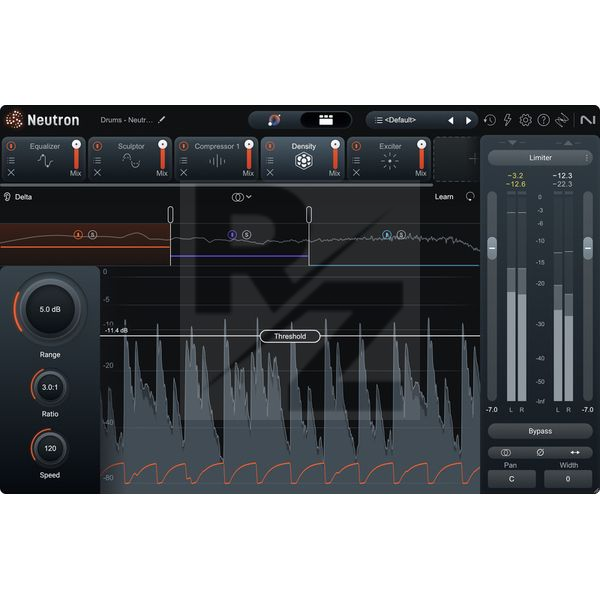Bypass the low band (orange power)
This screenshot has width=600, height=600.
tap(78, 235)
